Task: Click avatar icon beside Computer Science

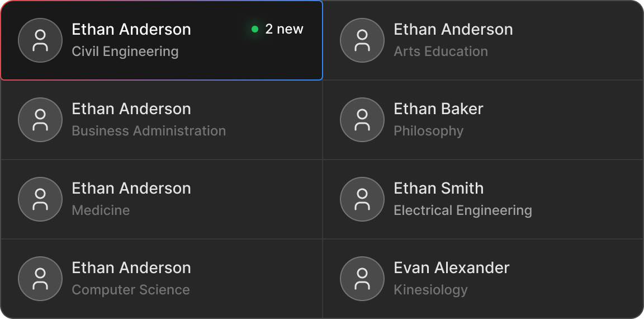Action: point(40,279)
